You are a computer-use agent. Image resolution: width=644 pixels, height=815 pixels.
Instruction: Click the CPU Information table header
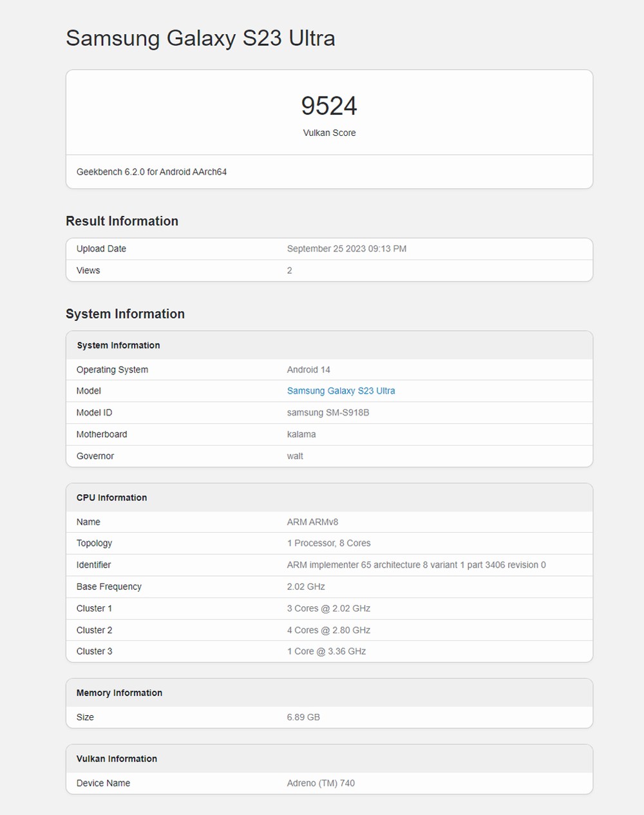111,497
